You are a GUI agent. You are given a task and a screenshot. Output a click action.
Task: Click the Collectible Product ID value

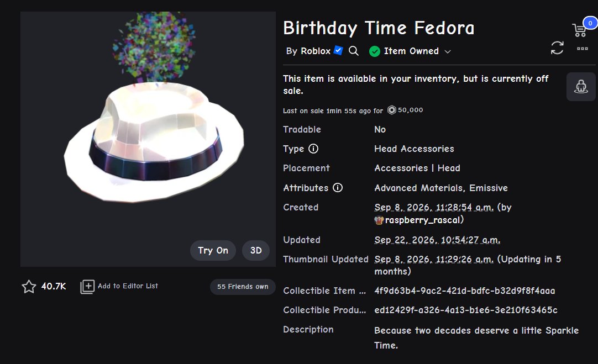click(466, 310)
